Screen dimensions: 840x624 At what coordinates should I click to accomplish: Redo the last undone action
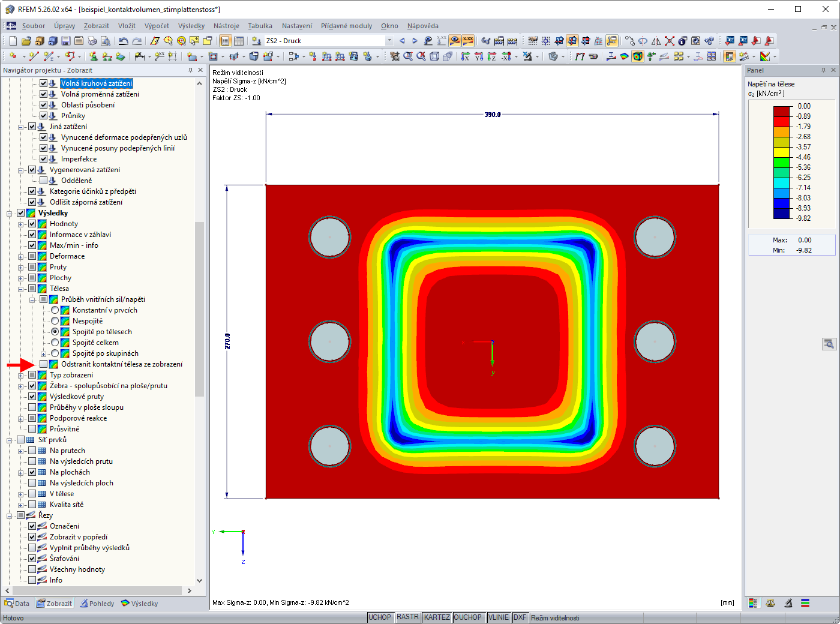click(x=137, y=41)
